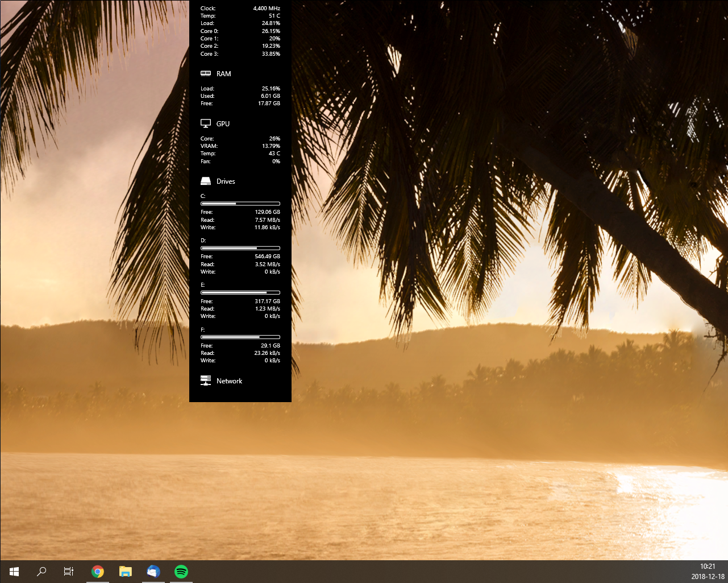728x583 pixels.
Task: Select the RAM section header text
Action: 223,73
